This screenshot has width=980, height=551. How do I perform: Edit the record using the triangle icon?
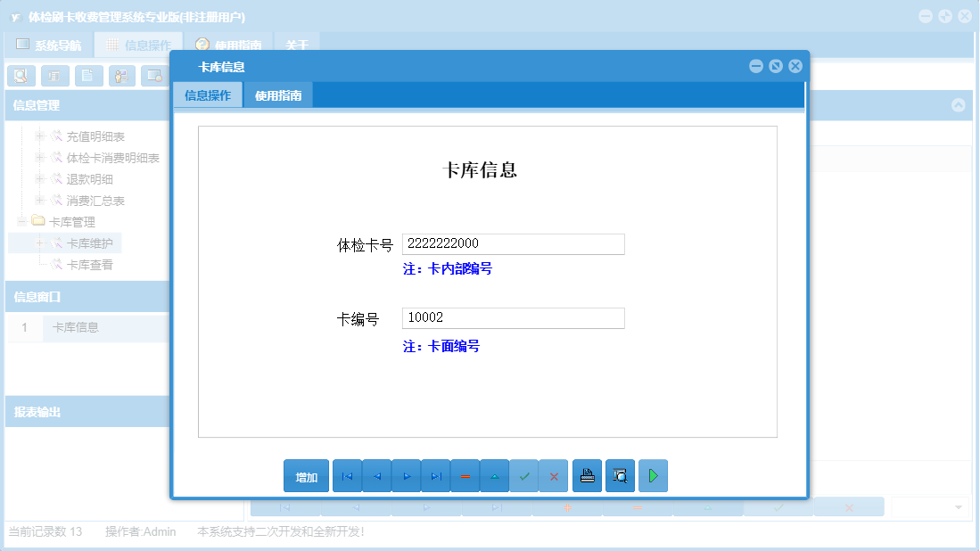pyautogui.click(x=494, y=475)
